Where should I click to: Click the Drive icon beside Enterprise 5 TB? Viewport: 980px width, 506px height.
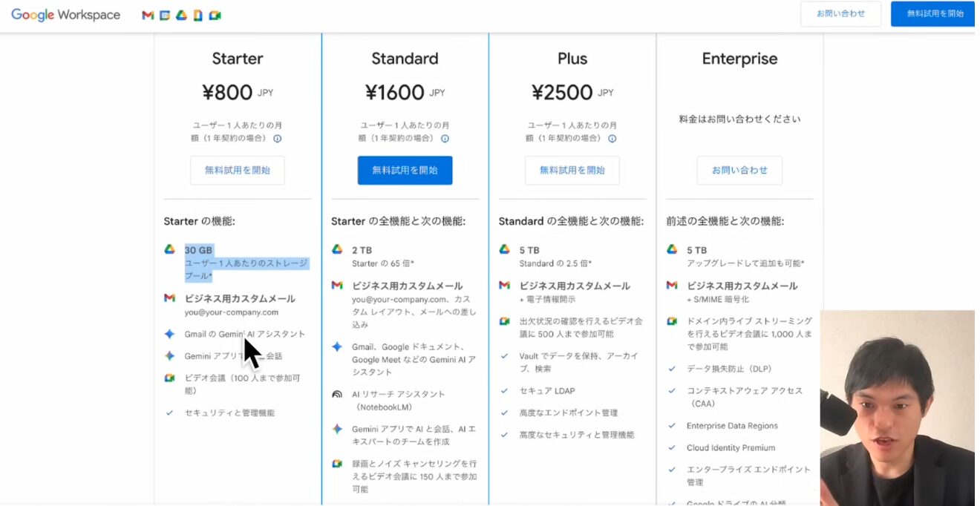click(x=672, y=250)
